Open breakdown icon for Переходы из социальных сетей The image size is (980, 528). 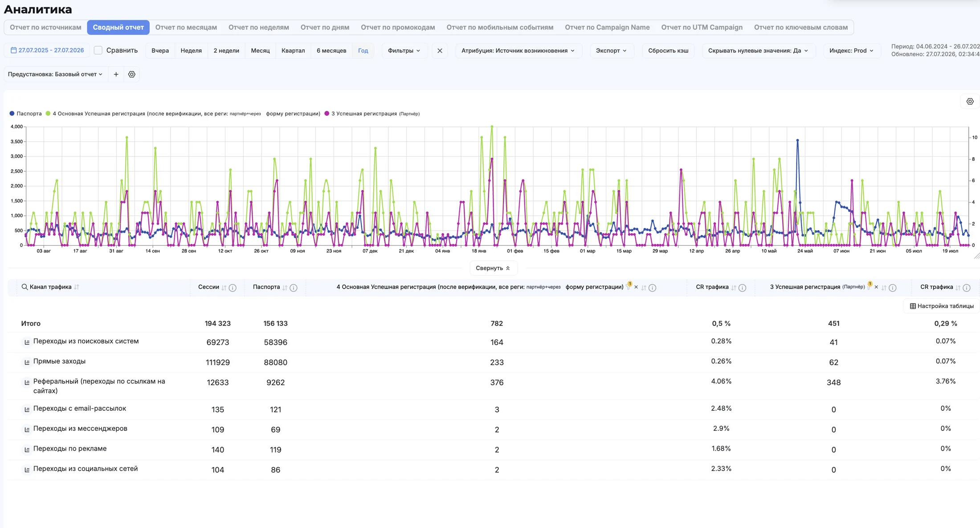pyautogui.click(x=27, y=470)
